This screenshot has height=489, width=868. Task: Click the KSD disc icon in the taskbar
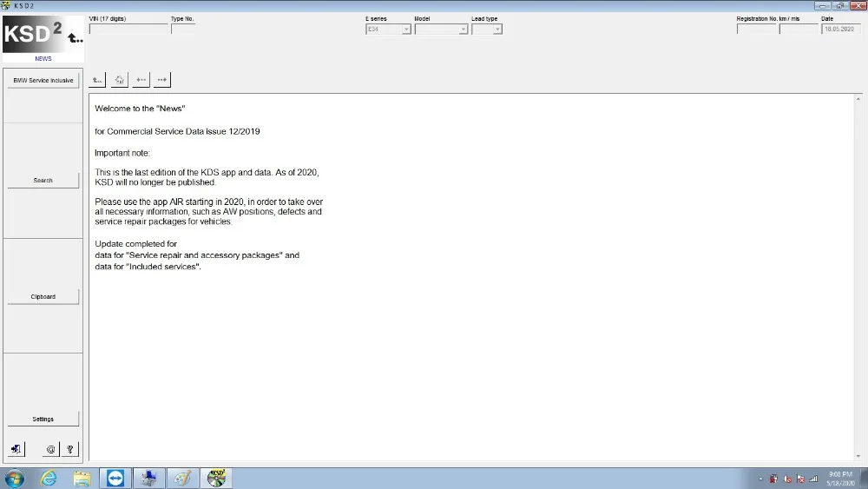coord(216,478)
